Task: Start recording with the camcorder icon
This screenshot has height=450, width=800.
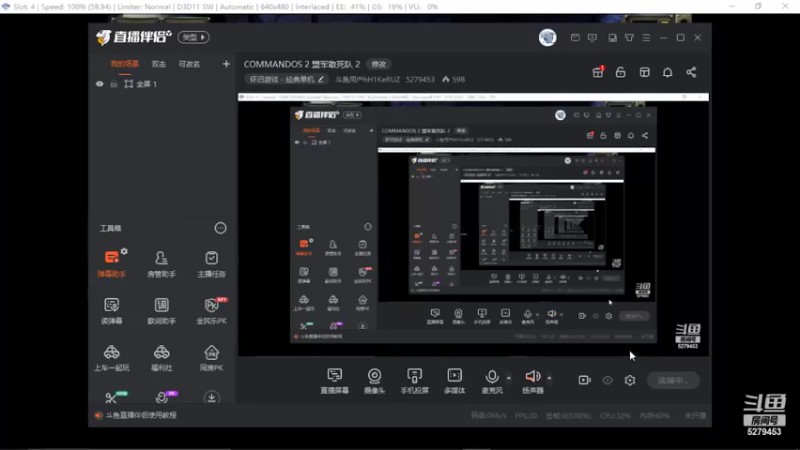Action: click(x=585, y=380)
